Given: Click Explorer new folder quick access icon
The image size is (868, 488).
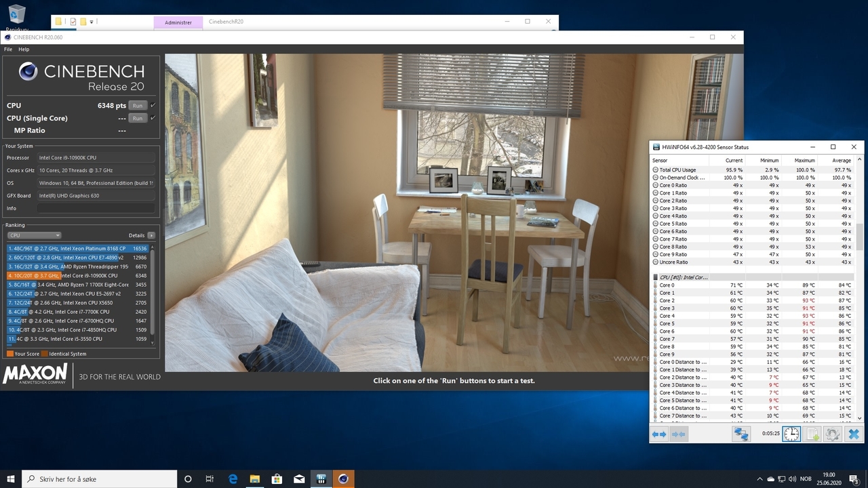Looking at the screenshot, I should tap(83, 22).
